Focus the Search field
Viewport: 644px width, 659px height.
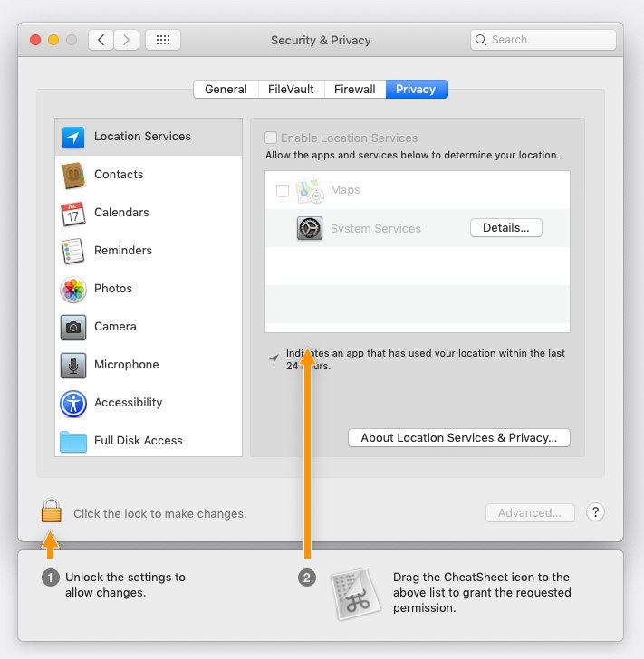(x=543, y=40)
